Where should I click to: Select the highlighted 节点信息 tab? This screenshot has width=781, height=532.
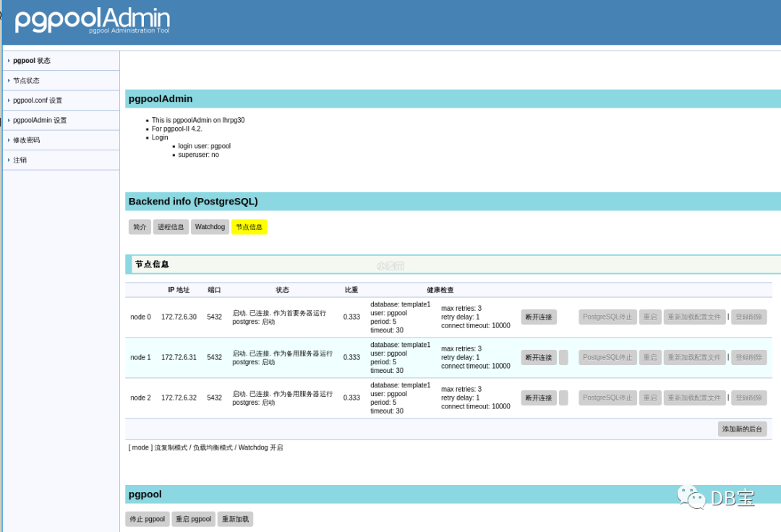pos(249,227)
